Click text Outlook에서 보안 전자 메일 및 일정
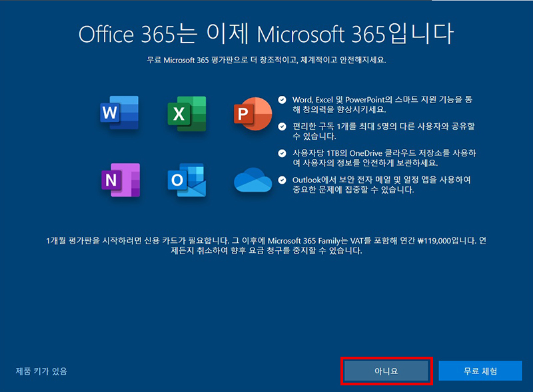The width and height of the screenshot is (533, 392). pyautogui.click(x=382, y=184)
